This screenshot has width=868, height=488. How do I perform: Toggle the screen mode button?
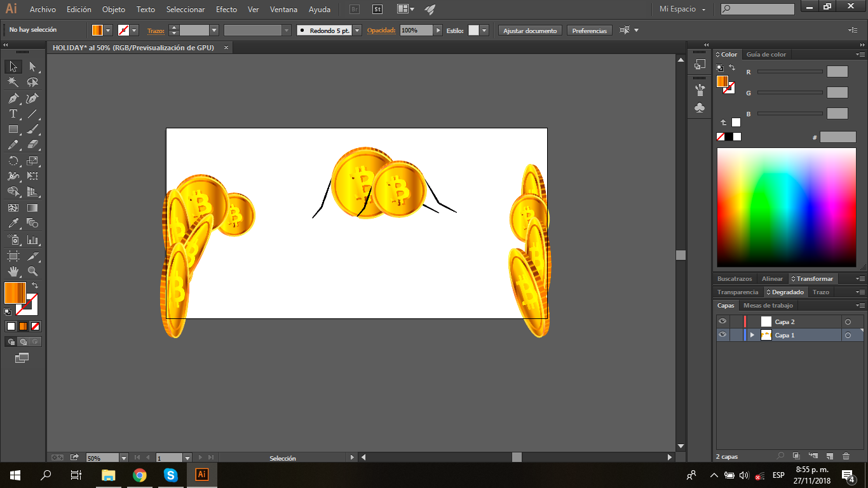pyautogui.click(x=22, y=358)
